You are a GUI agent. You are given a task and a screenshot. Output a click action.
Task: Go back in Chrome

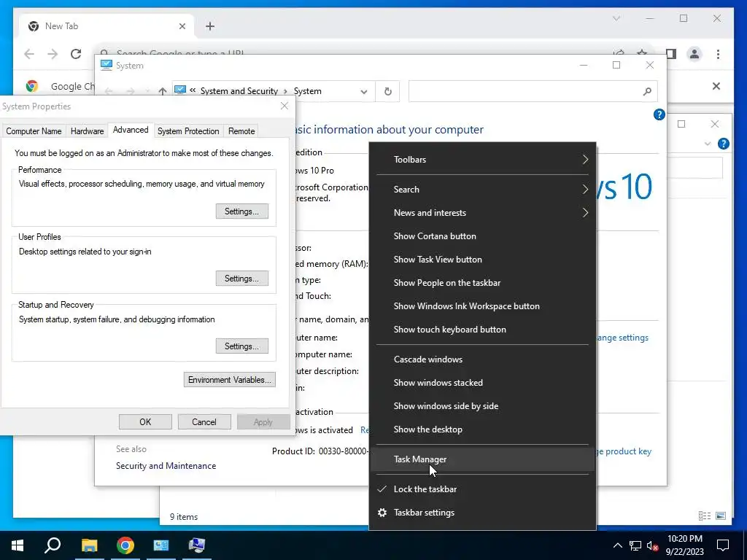[29, 54]
